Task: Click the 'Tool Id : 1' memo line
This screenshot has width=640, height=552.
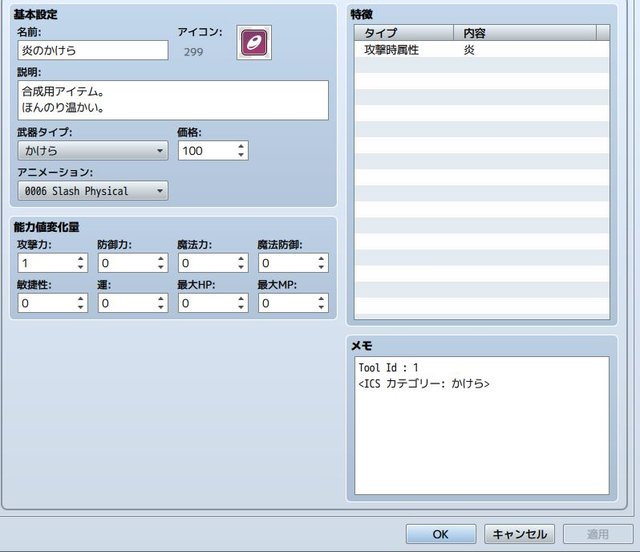Action: 388,367
